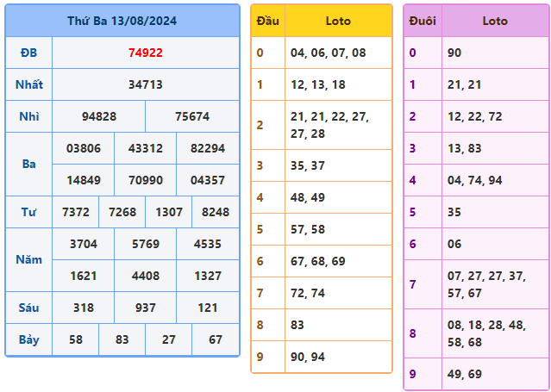Select fourth prize number 7268
This screenshot has height=392, width=551.
pos(122,212)
